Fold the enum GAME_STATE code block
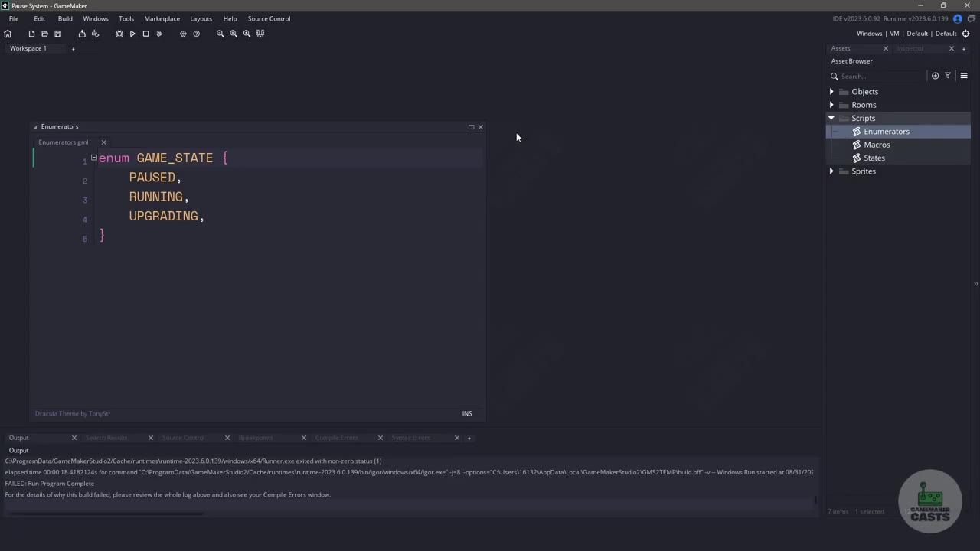Screen dimensions: 980x551 pyautogui.click(x=93, y=158)
